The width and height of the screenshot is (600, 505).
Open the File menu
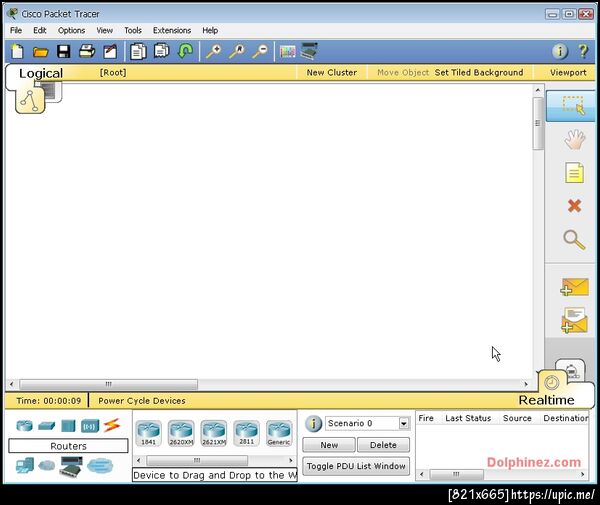tap(16, 30)
